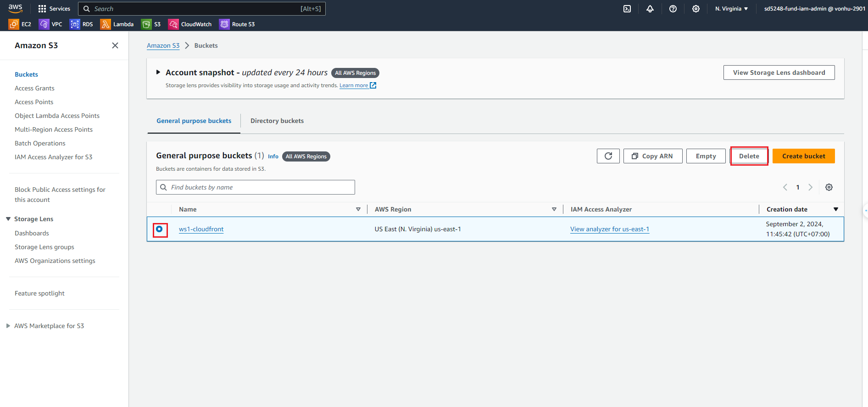Open the CloudWatch shortcut icon
Viewport: 868px width, 407px height.
coord(173,24)
